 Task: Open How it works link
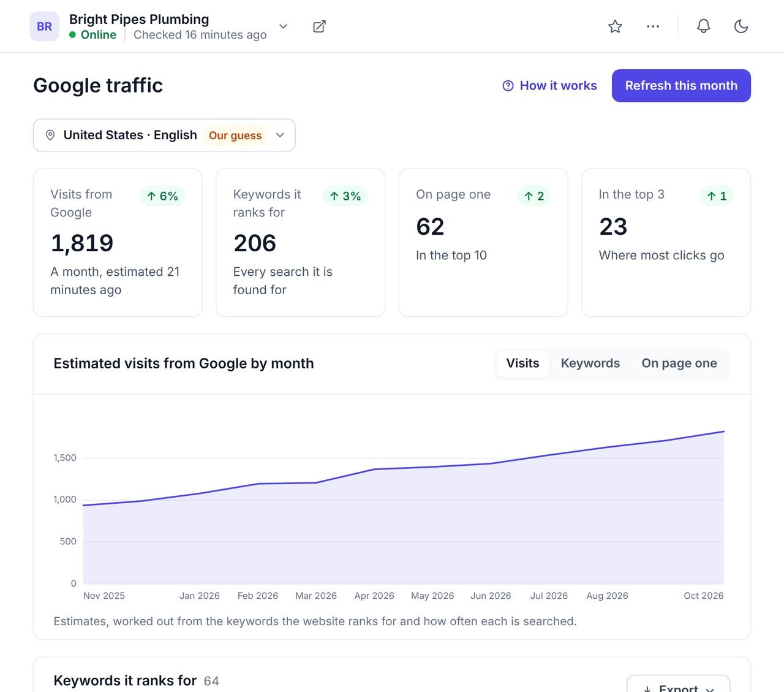pos(549,86)
